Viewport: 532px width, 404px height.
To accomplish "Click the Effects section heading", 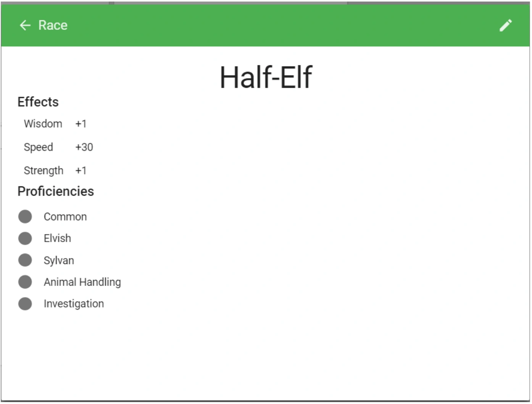I will tap(38, 102).
